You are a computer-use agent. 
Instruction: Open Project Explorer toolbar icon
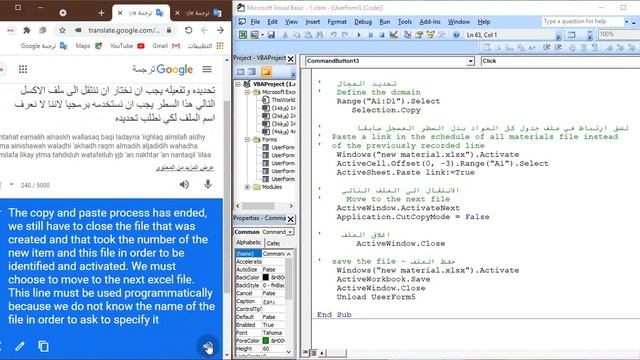click(x=407, y=35)
